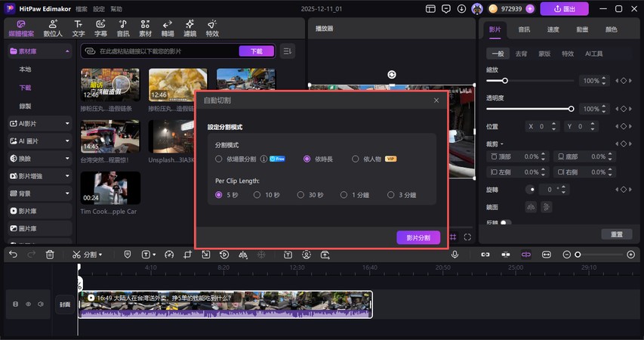
Task: Open the 檔案 menu
Action: [x=82, y=8]
